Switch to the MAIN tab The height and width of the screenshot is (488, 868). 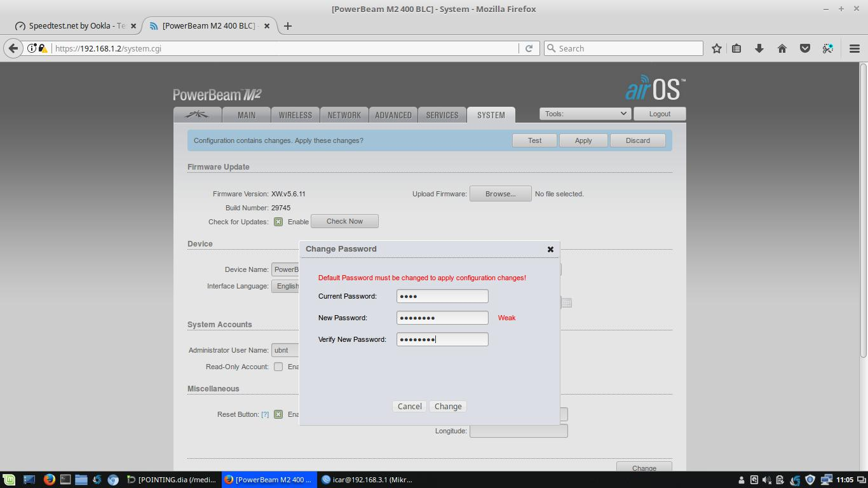coord(247,115)
